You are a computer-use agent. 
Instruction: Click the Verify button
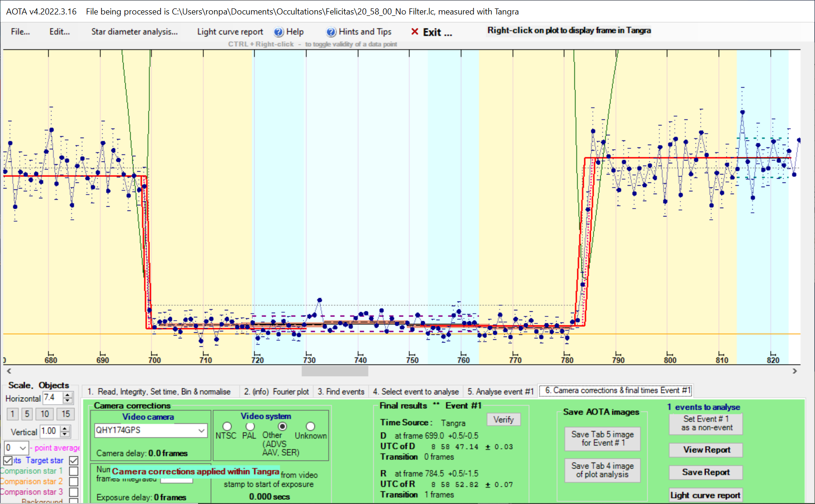tap(503, 420)
